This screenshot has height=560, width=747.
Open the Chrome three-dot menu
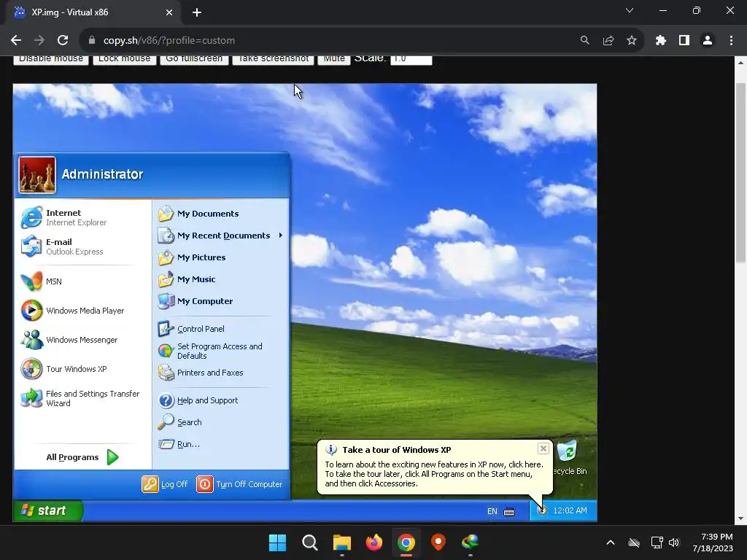coord(731,41)
